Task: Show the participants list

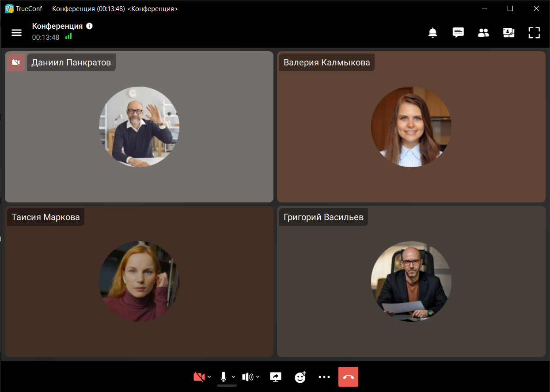Action: (484, 32)
